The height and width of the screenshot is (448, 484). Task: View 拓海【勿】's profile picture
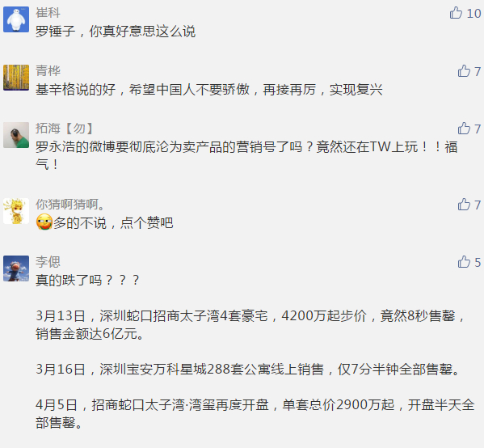(x=16, y=135)
